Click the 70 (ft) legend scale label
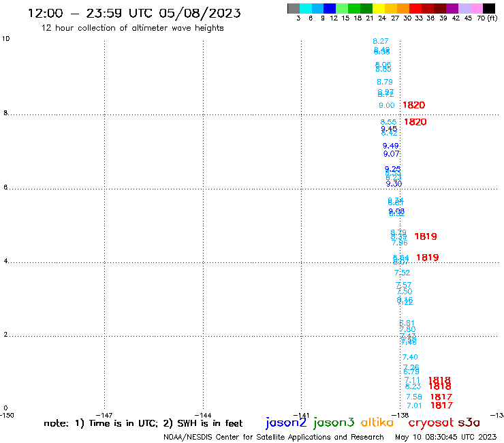Image resolution: width=504 pixels, height=443 pixels. [487, 18]
